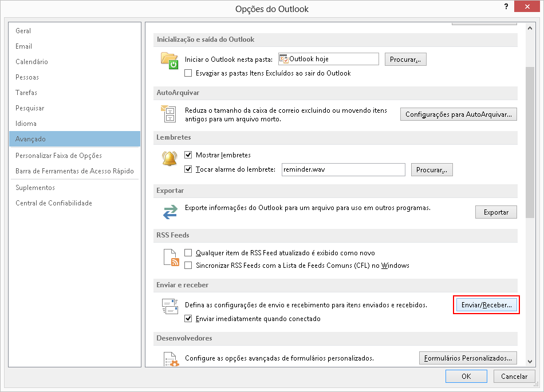544x392 pixels.
Task: Open the Pessoas category
Action: point(74,77)
